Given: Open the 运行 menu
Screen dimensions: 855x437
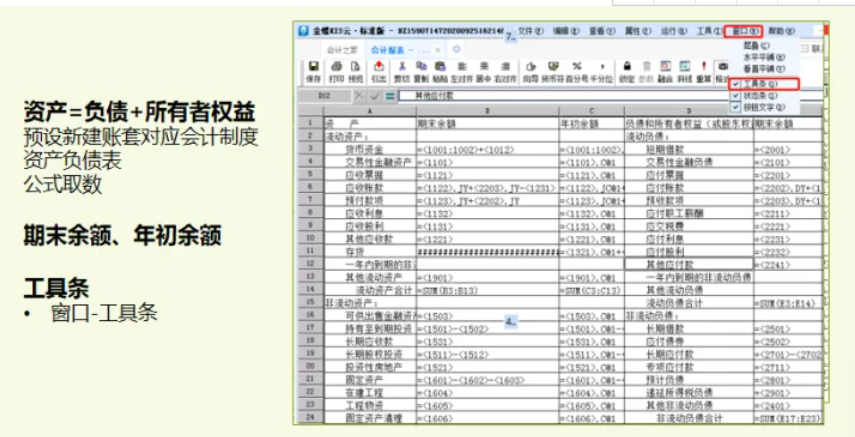Looking at the screenshot, I should click(x=674, y=31).
